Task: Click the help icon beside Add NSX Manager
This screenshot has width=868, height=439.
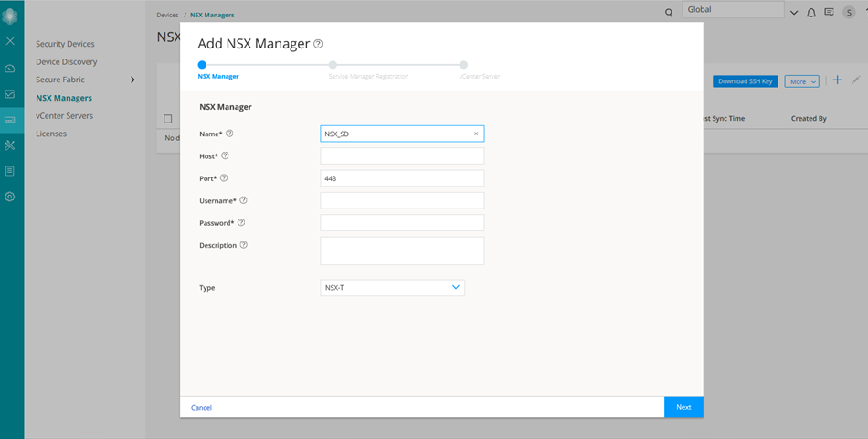Action: point(318,44)
